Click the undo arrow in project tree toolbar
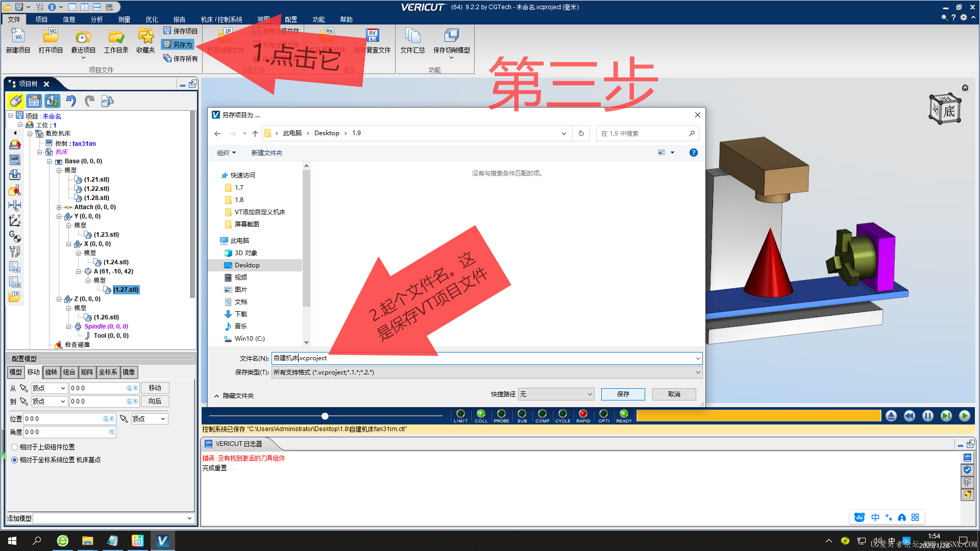 click(x=71, y=101)
